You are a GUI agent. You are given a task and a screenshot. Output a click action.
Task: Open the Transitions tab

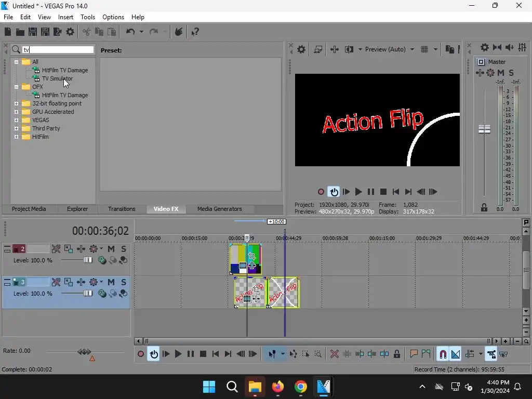tap(122, 209)
